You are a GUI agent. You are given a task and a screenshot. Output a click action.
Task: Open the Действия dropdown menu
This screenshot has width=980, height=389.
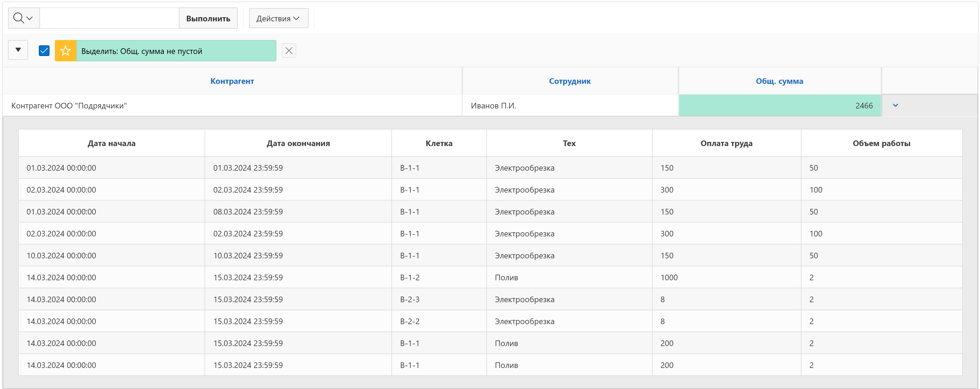pos(278,18)
